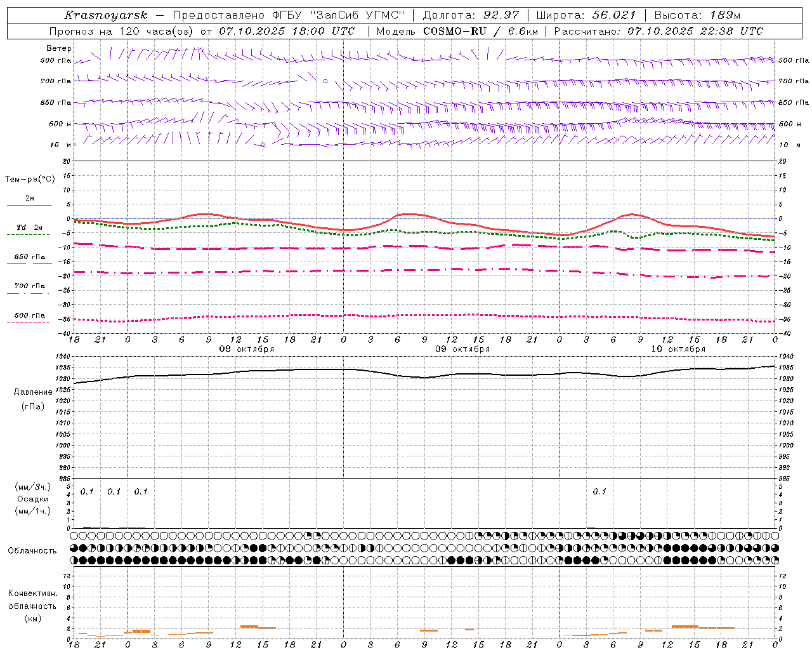This screenshot has width=812, height=650.
Task: Click the 08 октября date label
Action: (247, 349)
